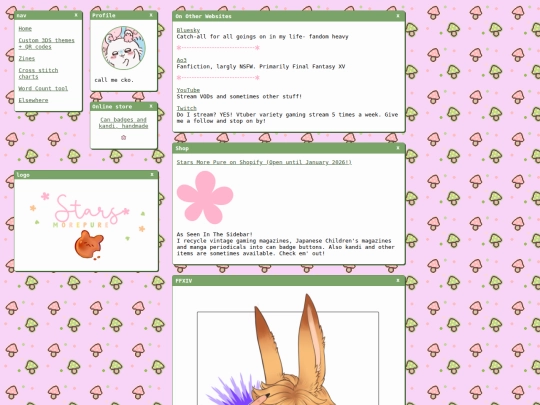
Task: Close the logo window
Action: (x=152, y=175)
